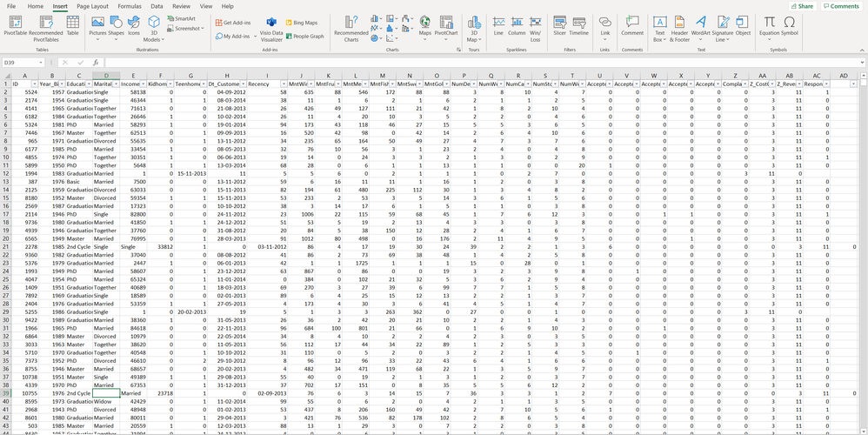This screenshot has width=868, height=435.
Task: Insert a pie or doughnut chart
Action: [377, 38]
